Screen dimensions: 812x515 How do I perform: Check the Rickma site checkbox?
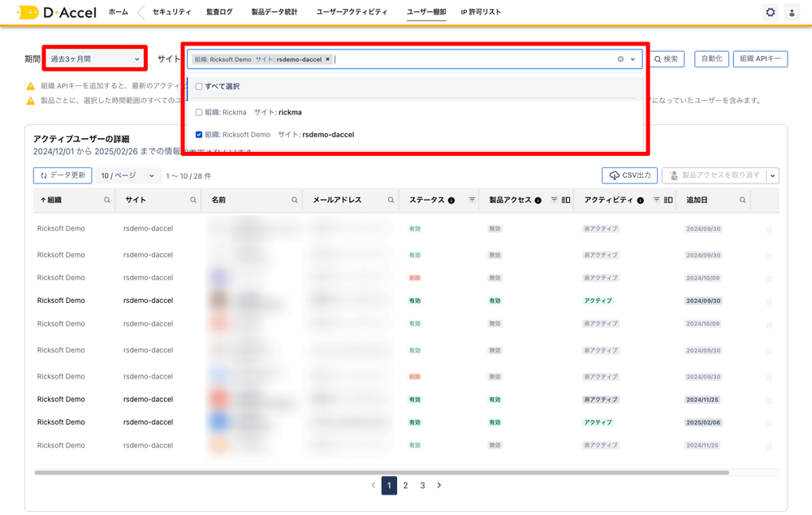click(199, 112)
